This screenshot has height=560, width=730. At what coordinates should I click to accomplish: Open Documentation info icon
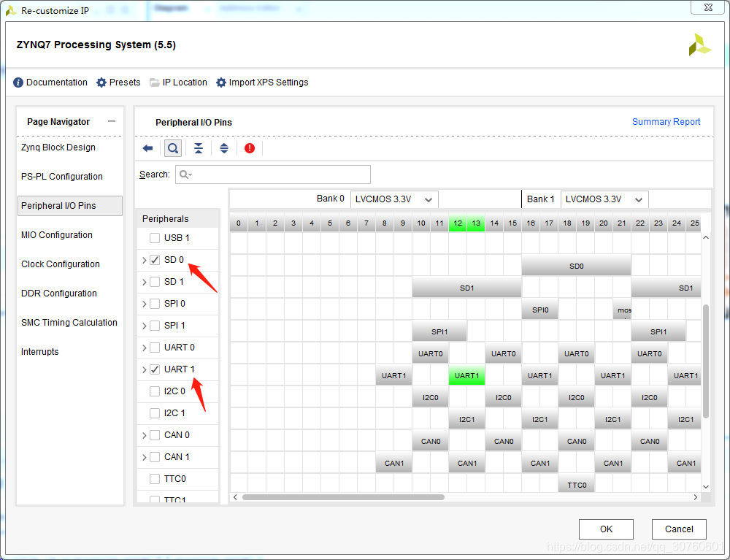(18, 83)
